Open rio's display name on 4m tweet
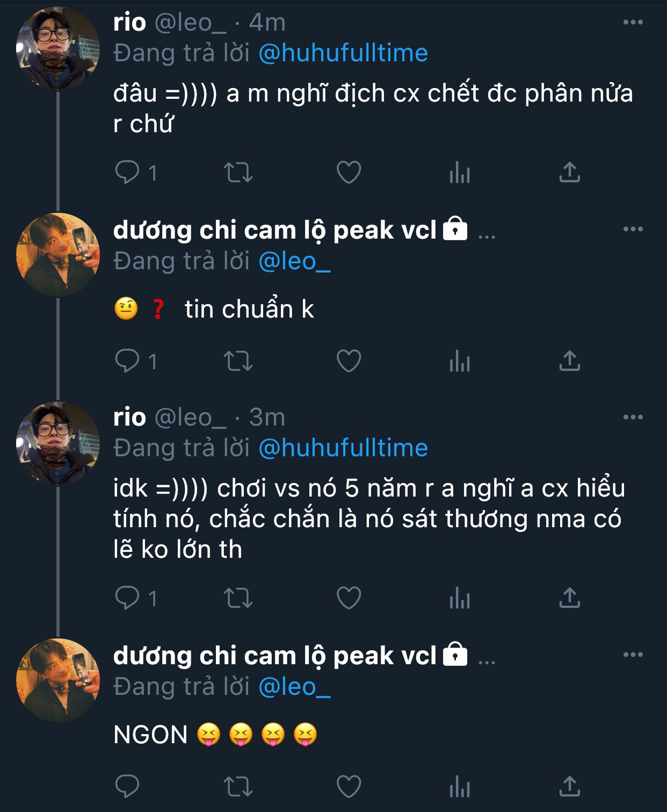 (129, 23)
